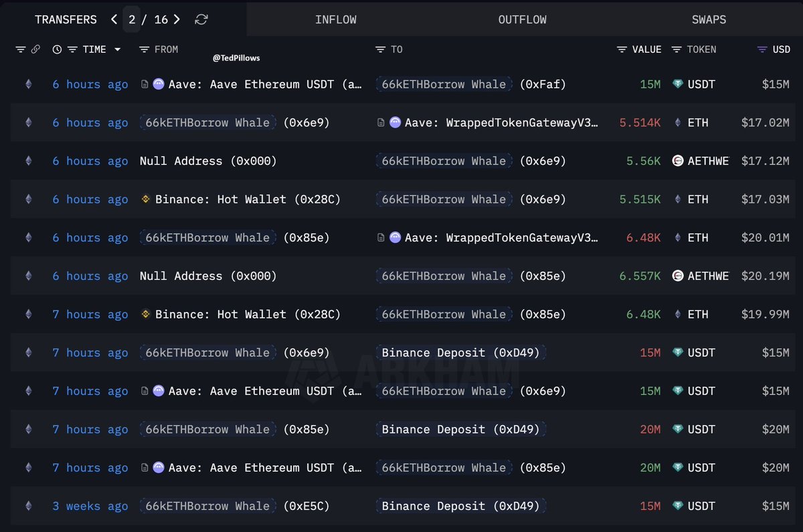Click ETH token icon in $17.03M row

point(678,199)
